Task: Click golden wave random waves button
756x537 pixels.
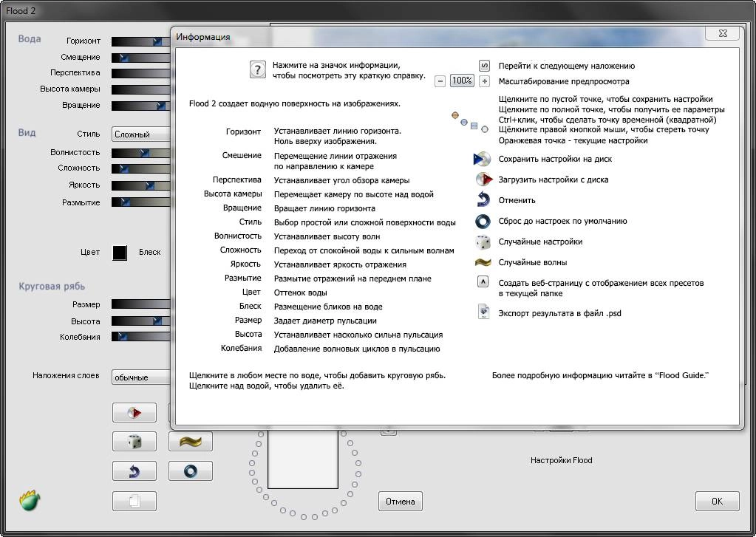Action: pyautogui.click(x=191, y=441)
